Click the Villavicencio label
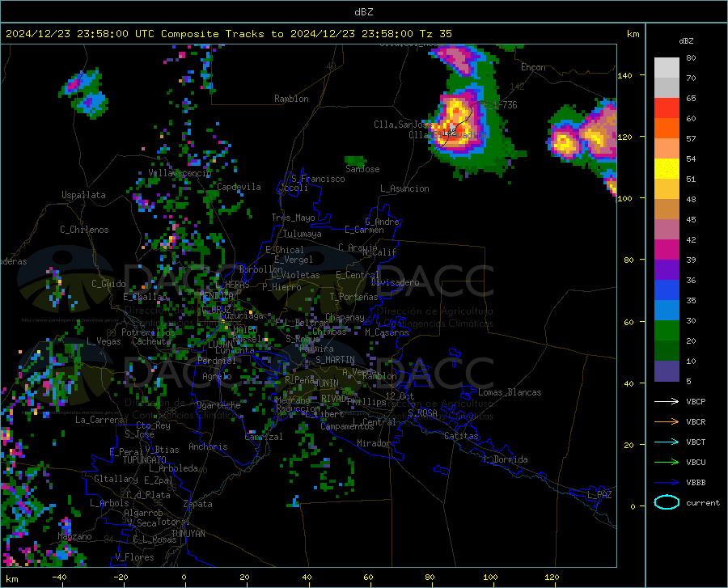The width and height of the screenshot is (728, 588). pos(180,173)
